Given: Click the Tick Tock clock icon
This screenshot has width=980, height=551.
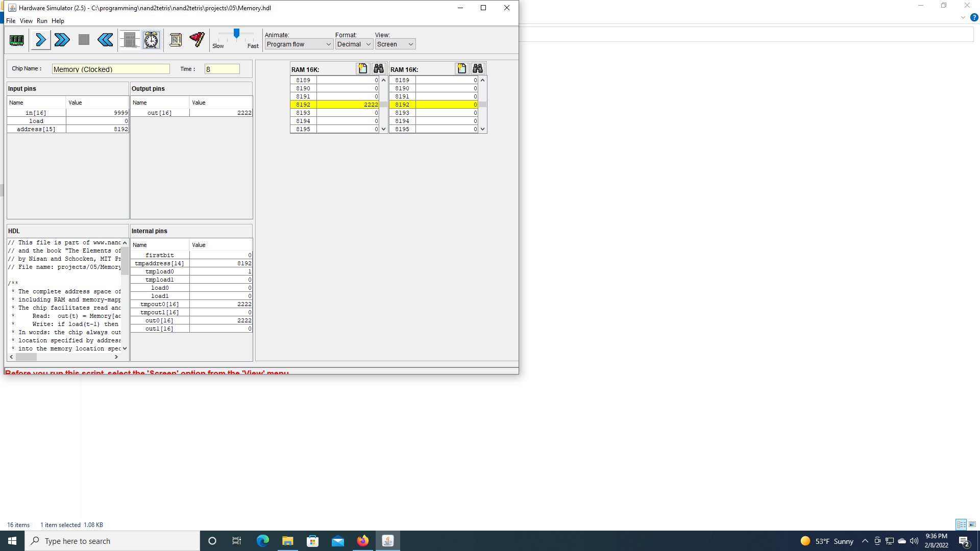Looking at the screenshot, I should pyautogui.click(x=151, y=40).
